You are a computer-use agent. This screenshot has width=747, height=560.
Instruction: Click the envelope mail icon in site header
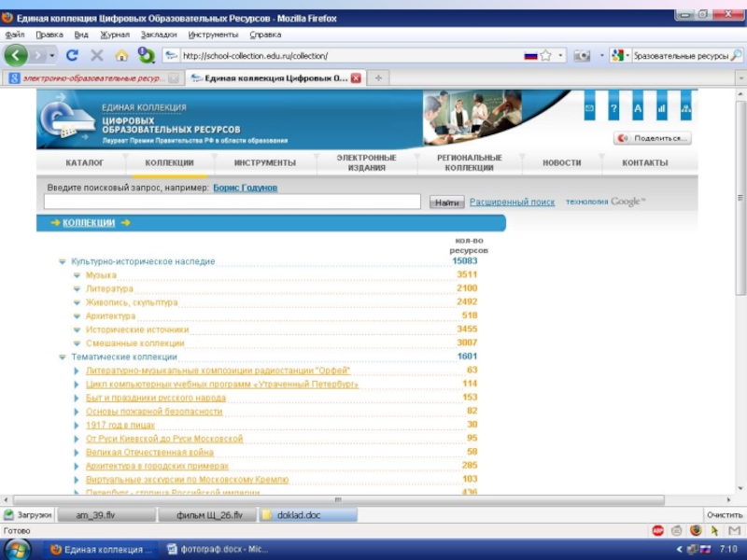590,110
